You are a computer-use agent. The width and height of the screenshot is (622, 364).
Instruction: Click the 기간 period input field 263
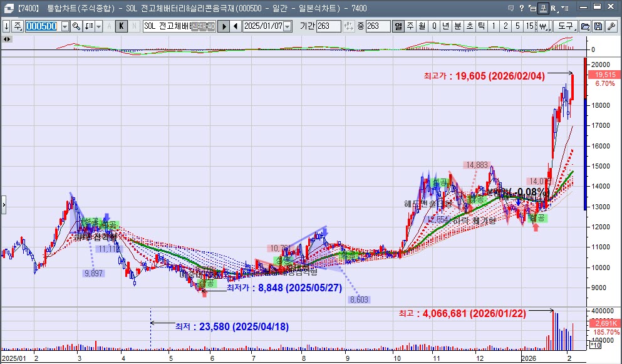tap(329, 26)
